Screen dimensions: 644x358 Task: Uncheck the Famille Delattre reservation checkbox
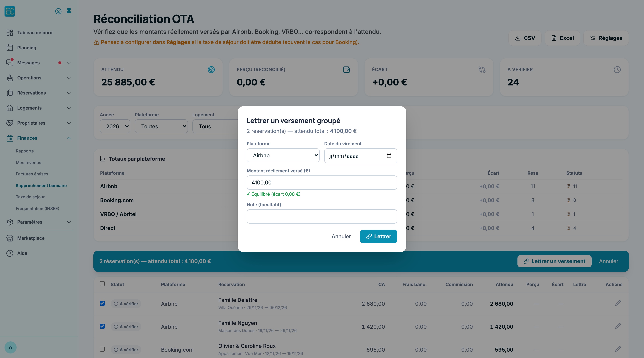[102, 303]
